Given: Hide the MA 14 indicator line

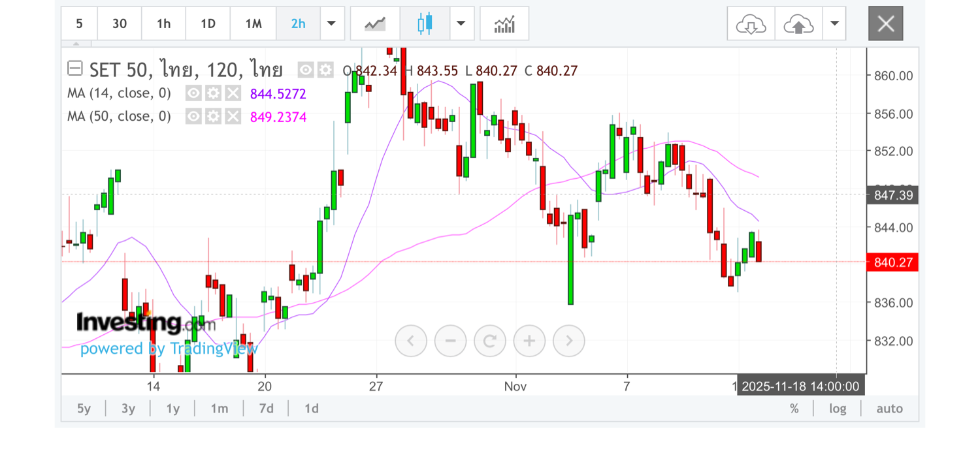Looking at the screenshot, I should pos(193,93).
